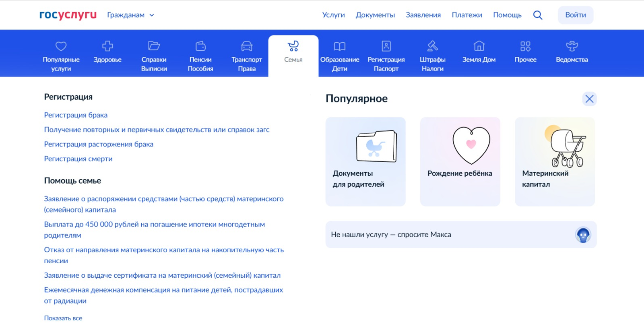644x328 pixels.
Task: Open the Материнский капитал card
Action: pos(555,161)
